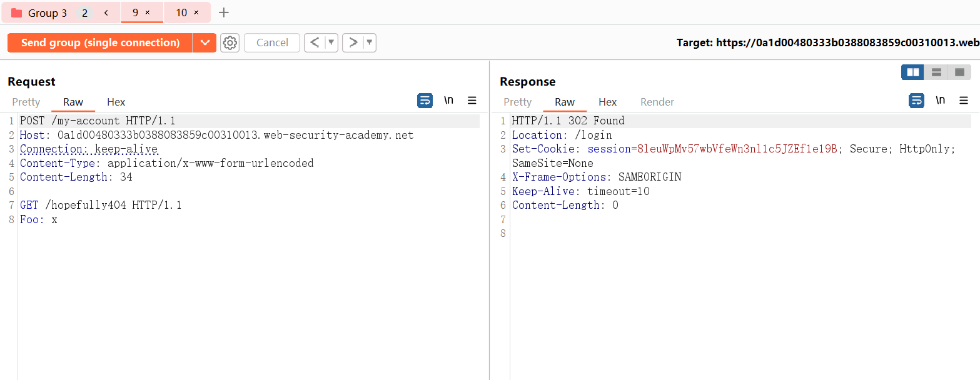Select the Request Hex view tab
980x380 pixels.
tap(116, 102)
